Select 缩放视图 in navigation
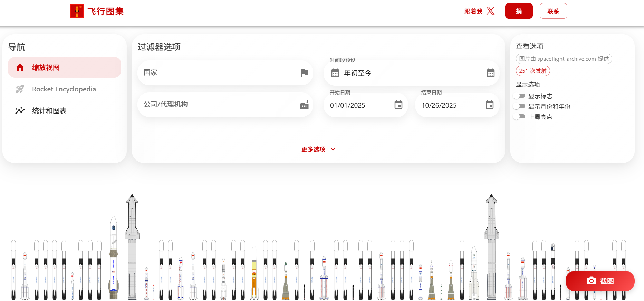Image resolution: width=644 pixels, height=301 pixels. 65,68
